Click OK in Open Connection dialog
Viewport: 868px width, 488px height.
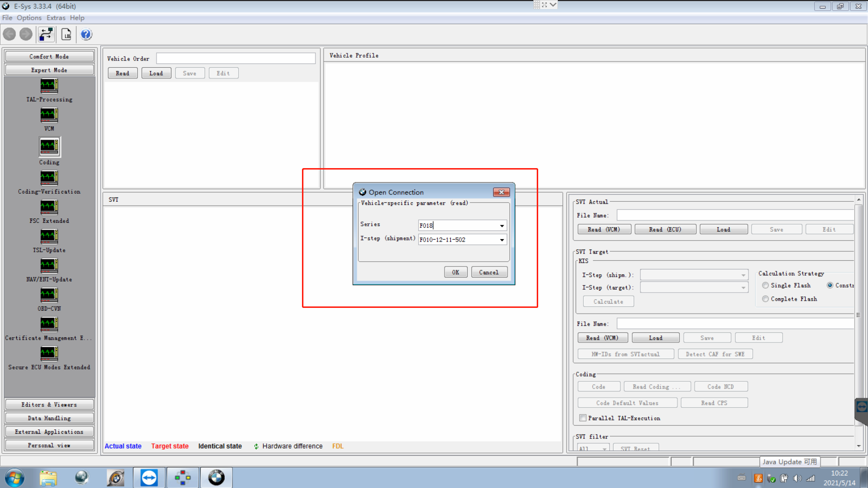tap(456, 272)
